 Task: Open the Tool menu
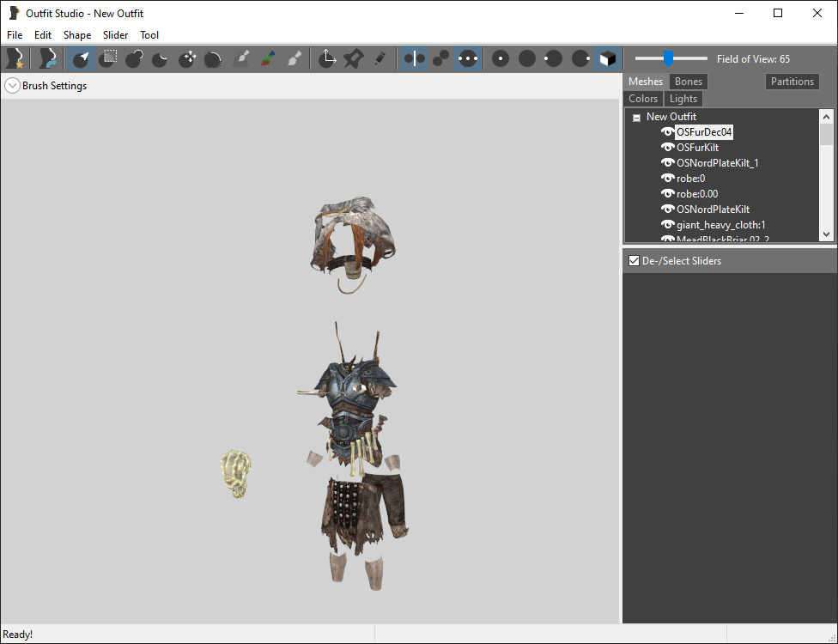(149, 34)
